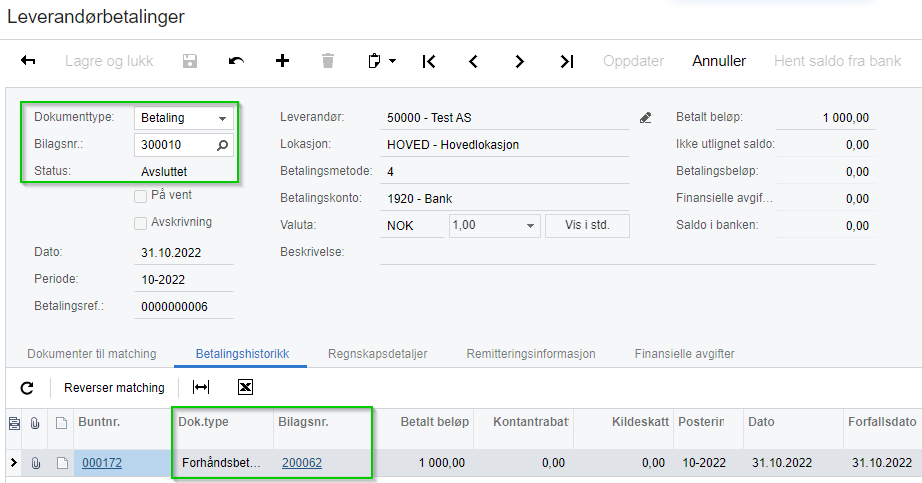Click the Dato field 31.10.2022

[x=183, y=252]
